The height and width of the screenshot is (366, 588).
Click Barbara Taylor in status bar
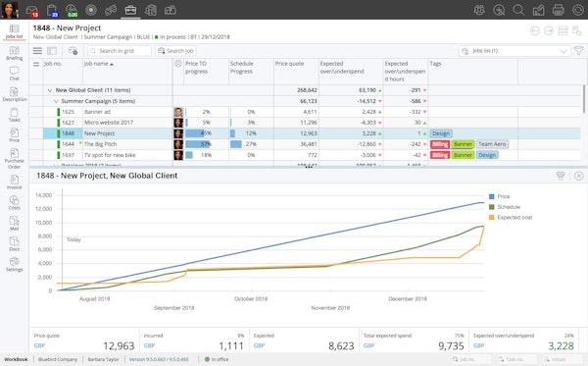tap(103, 359)
